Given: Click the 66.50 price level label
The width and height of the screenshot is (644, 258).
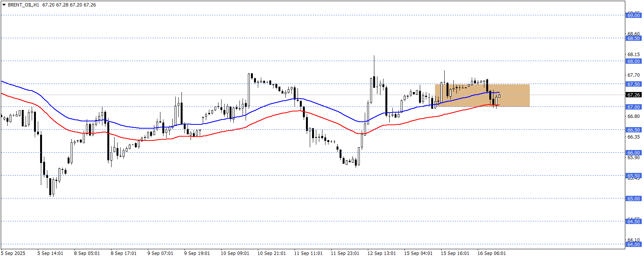Looking at the screenshot, I should click(x=634, y=130).
